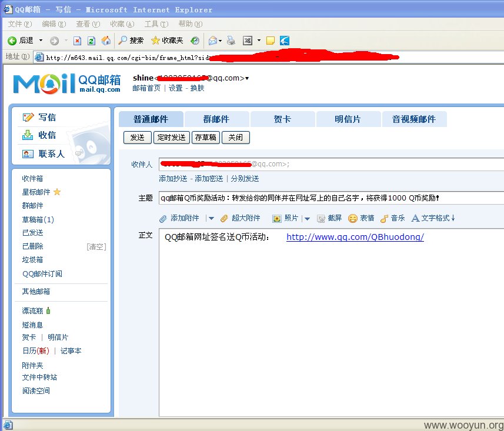Switch to the 音视频邮件 tab
The image size is (504, 431).
tap(414, 119)
